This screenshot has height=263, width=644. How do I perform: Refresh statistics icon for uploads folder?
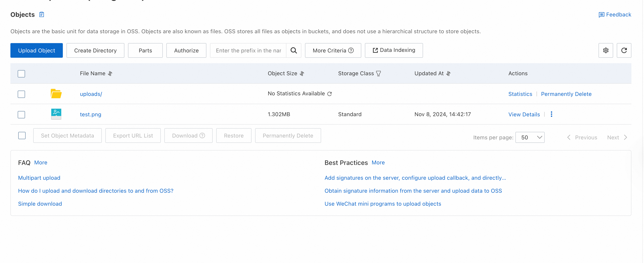329,94
